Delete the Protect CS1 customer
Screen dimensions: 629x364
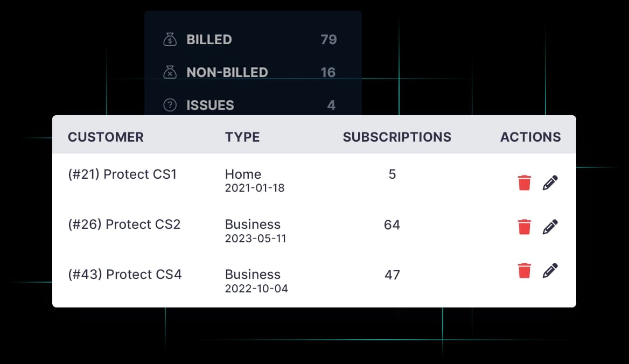coord(524,183)
